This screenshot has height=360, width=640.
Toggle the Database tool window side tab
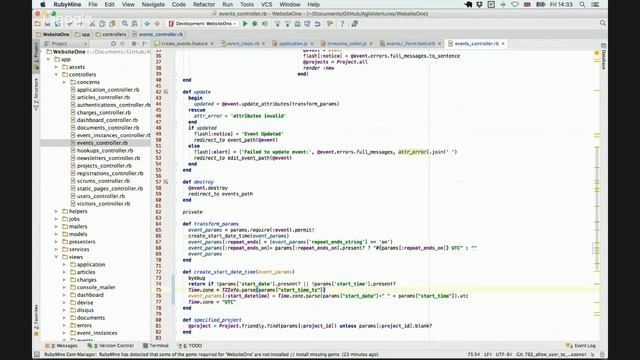tap(603, 56)
